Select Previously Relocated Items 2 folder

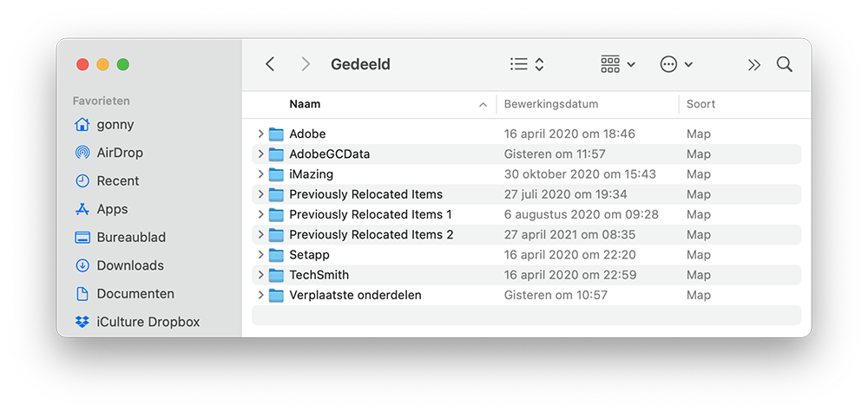[527, 234]
